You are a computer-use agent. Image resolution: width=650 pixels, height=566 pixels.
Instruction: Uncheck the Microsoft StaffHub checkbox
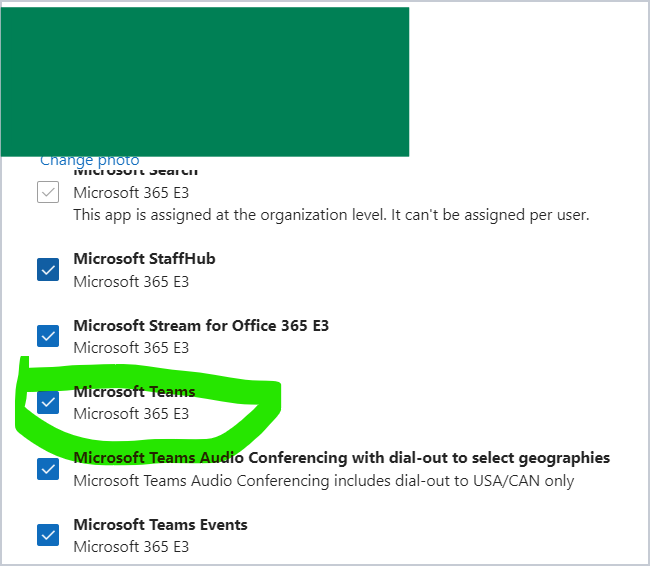(x=48, y=270)
